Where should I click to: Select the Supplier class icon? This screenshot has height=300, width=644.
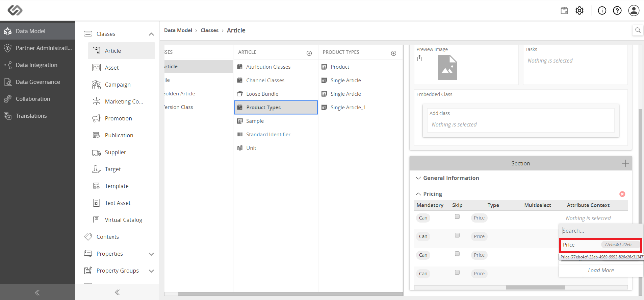[96, 152]
